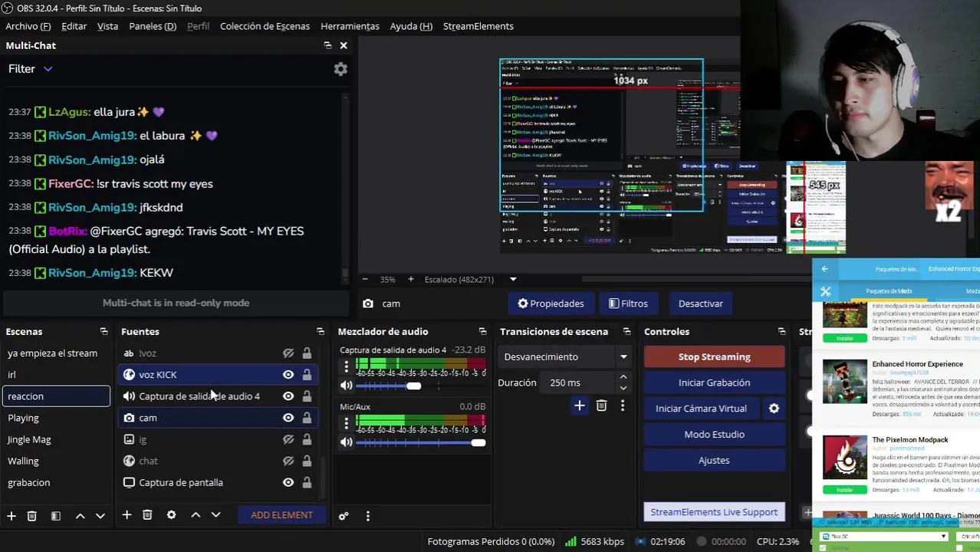Click Stop Streaming button

[714, 356]
